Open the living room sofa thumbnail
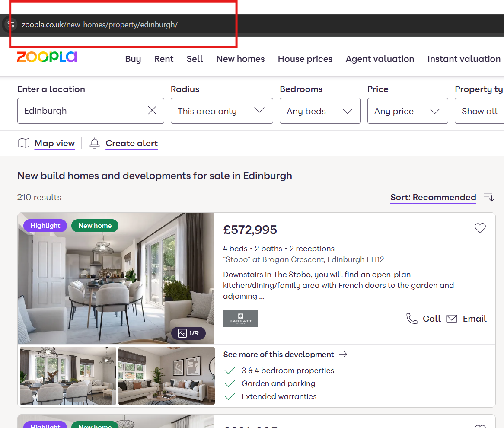 pyautogui.click(x=166, y=376)
